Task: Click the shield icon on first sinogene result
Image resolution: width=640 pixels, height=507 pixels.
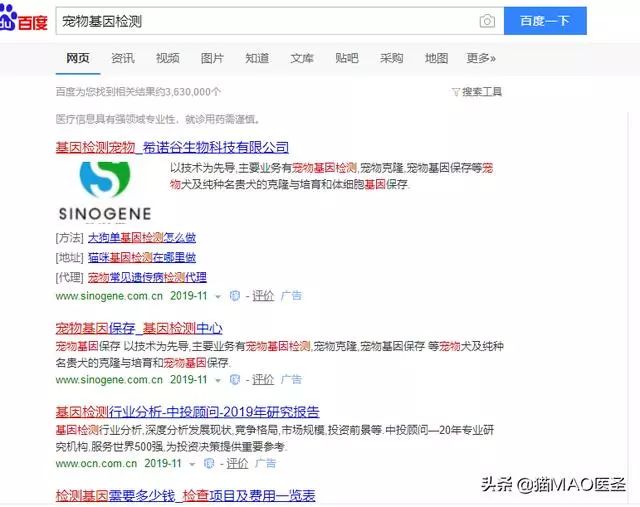Action: point(235,296)
